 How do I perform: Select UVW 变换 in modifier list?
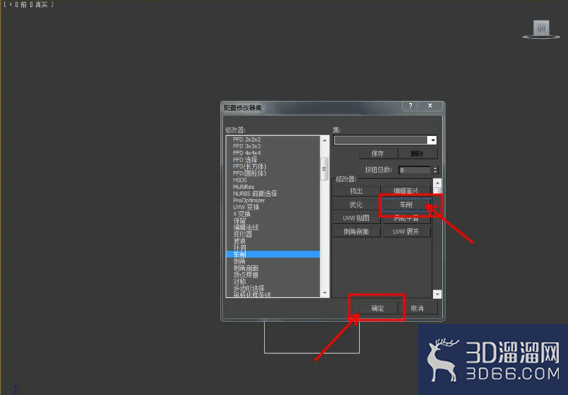(246, 207)
